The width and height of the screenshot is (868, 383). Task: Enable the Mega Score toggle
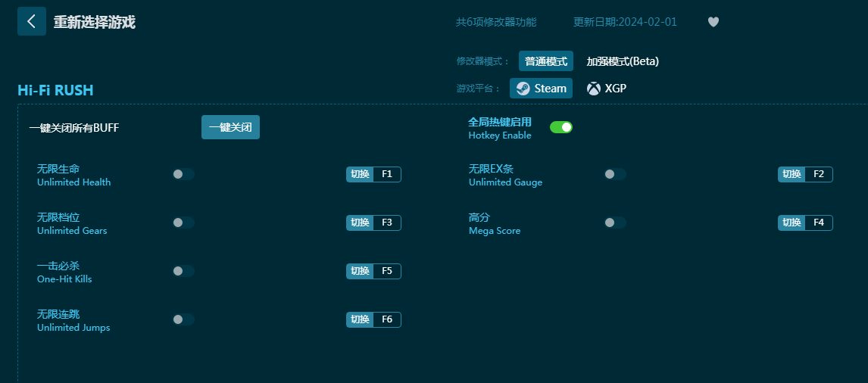615,223
